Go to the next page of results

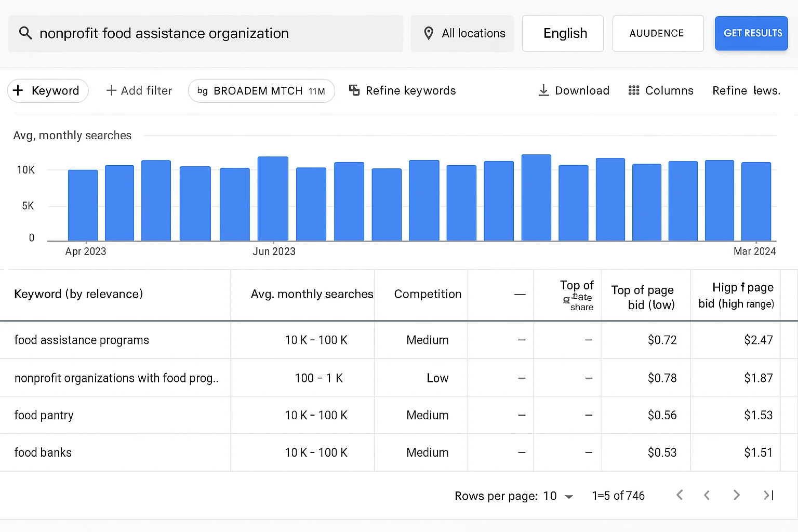(736, 495)
